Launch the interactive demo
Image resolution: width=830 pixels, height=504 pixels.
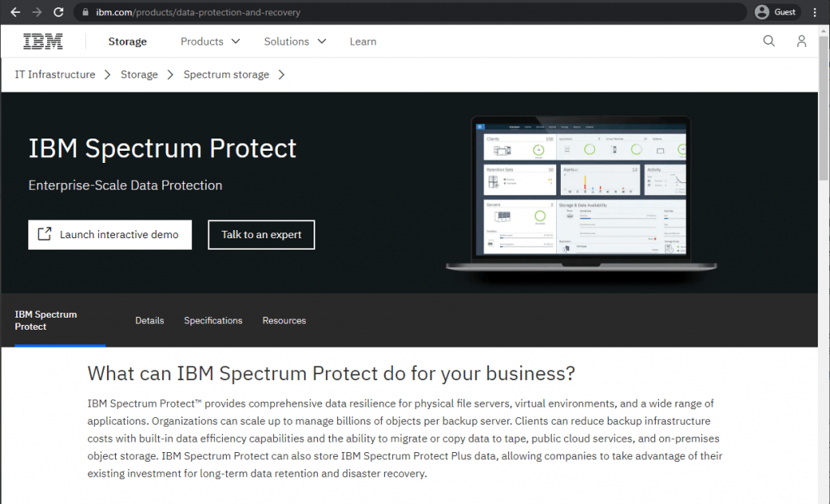point(110,234)
